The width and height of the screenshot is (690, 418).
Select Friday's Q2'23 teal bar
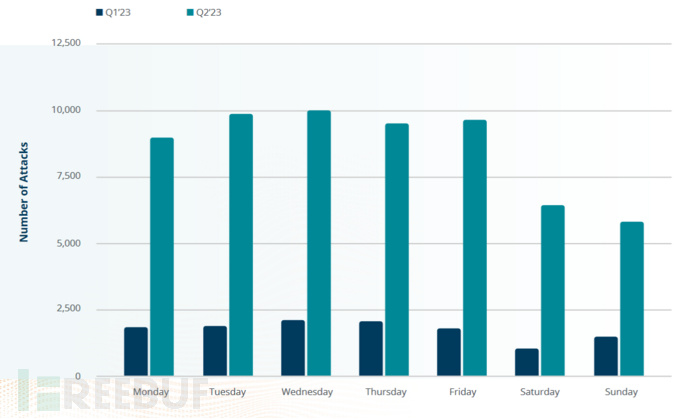click(475, 247)
